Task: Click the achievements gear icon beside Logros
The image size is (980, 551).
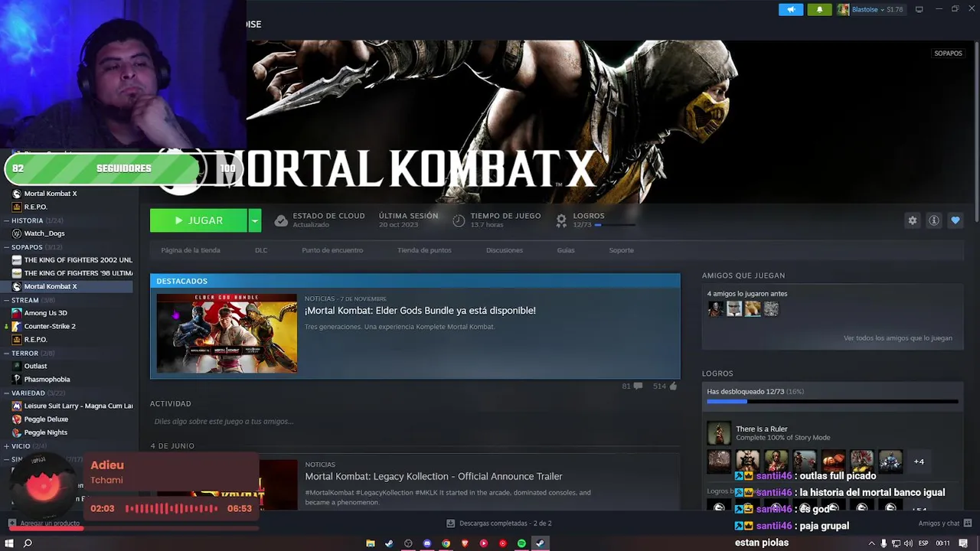Action: coord(561,220)
